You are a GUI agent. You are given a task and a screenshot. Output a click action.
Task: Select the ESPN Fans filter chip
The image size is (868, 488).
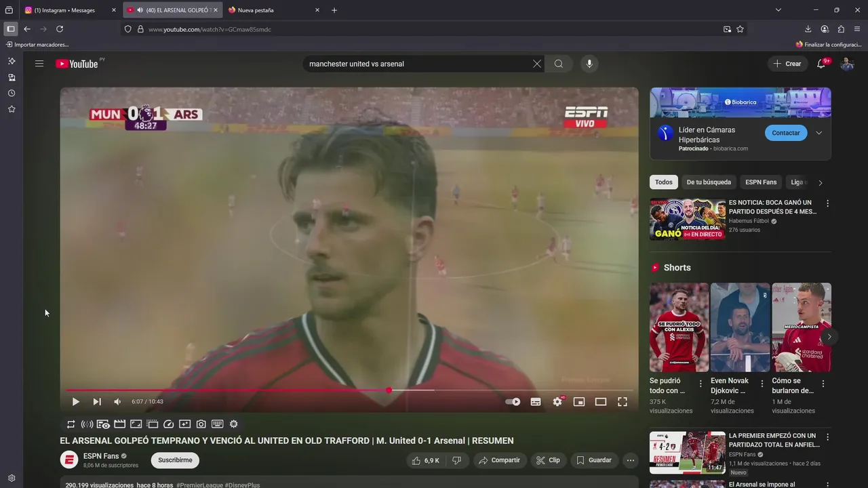pyautogui.click(x=761, y=182)
